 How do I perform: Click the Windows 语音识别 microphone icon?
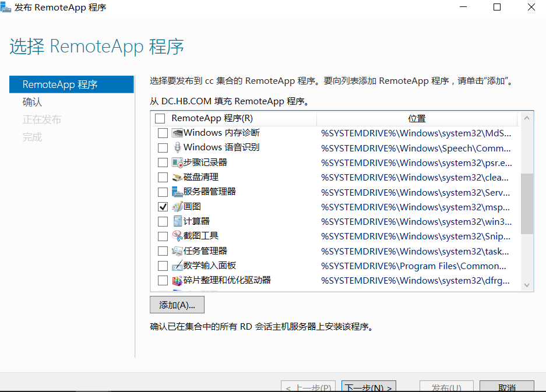coord(177,147)
